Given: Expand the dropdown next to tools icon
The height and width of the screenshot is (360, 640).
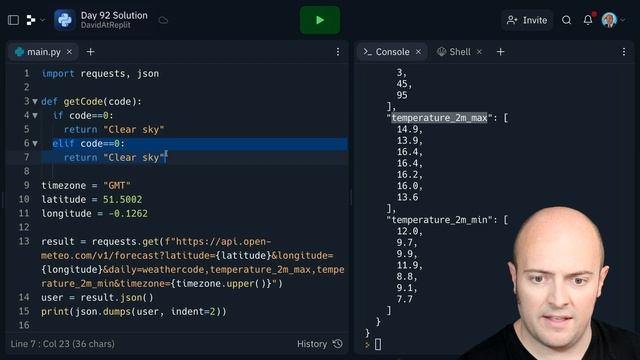Looking at the screenshot, I should point(42,20).
